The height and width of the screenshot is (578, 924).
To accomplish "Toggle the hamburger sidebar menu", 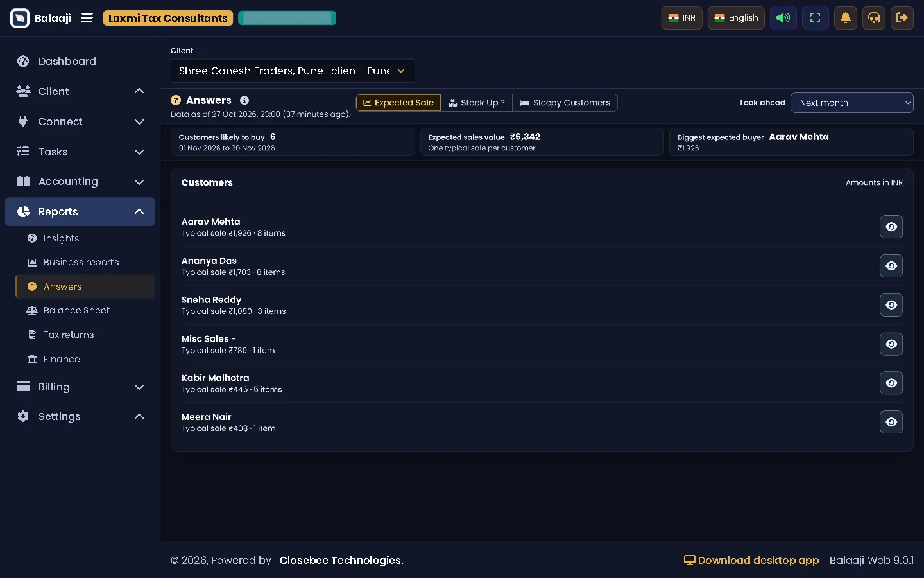I will (87, 18).
